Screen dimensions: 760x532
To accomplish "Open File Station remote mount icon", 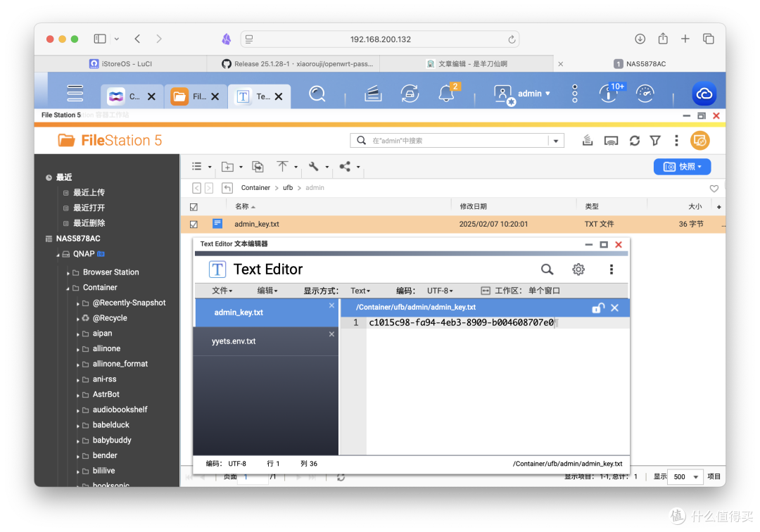I will pyautogui.click(x=611, y=141).
